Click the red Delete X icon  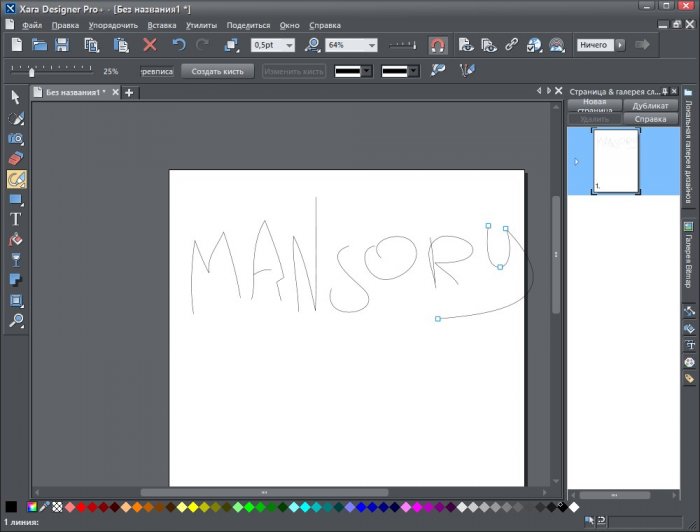pyautogui.click(x=150, y=45)
